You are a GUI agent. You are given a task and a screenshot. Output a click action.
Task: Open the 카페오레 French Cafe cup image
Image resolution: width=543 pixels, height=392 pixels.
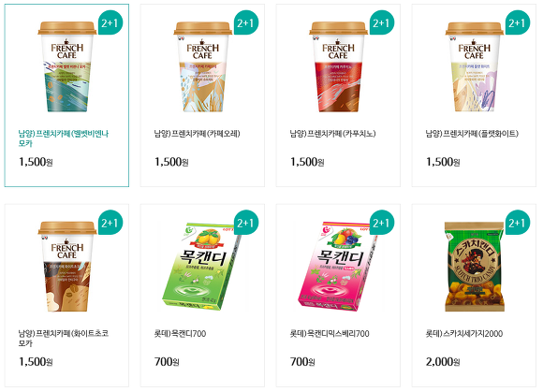point(202,66)
